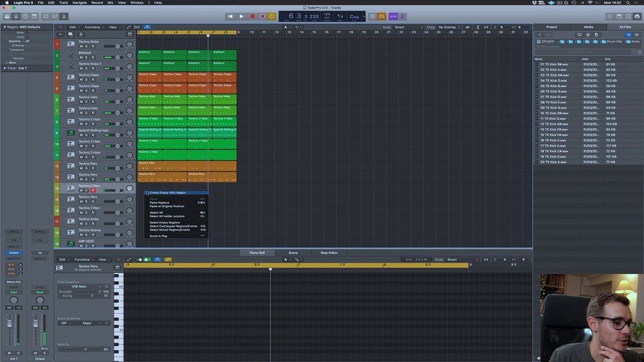Screen dimensions: 644x362
Task: Click the Spotlight search icon
Action: [x=628, y=3]
